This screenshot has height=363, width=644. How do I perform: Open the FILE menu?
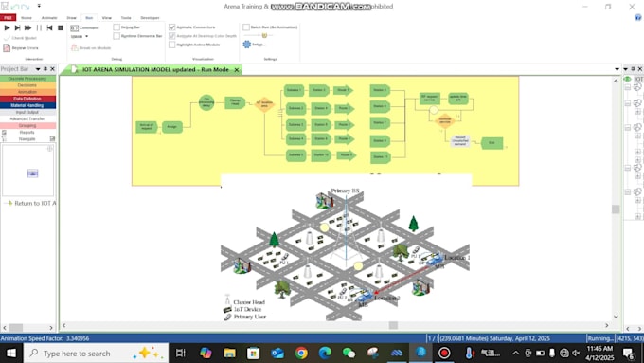coord(8,18)
